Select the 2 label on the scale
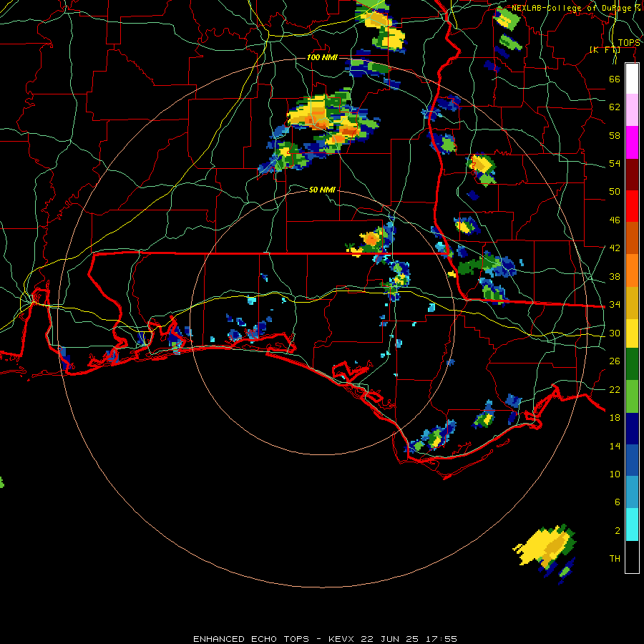644x644 pixels. click(618, 531)
